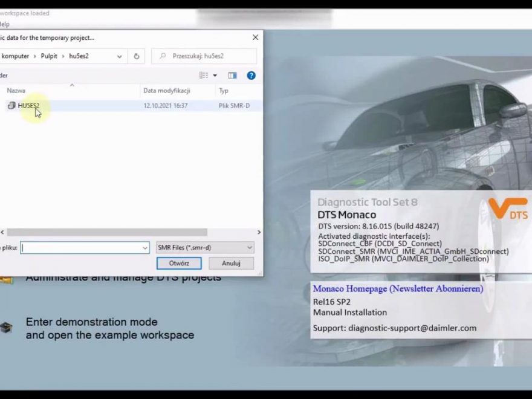Open the view options dropdown arrow
532x399 pixels.
coord(215,76)
